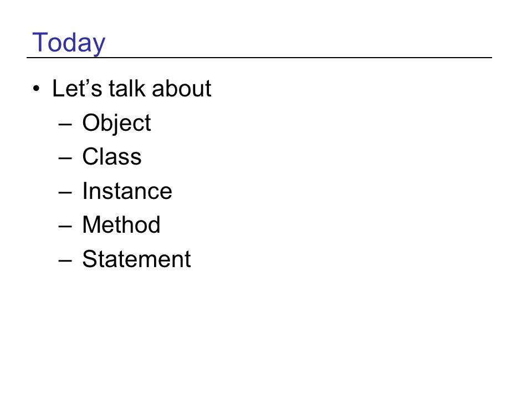Screen dimensions: 532x399
Task: Click the word 'Object' in the list
Action: coord(116,124)
